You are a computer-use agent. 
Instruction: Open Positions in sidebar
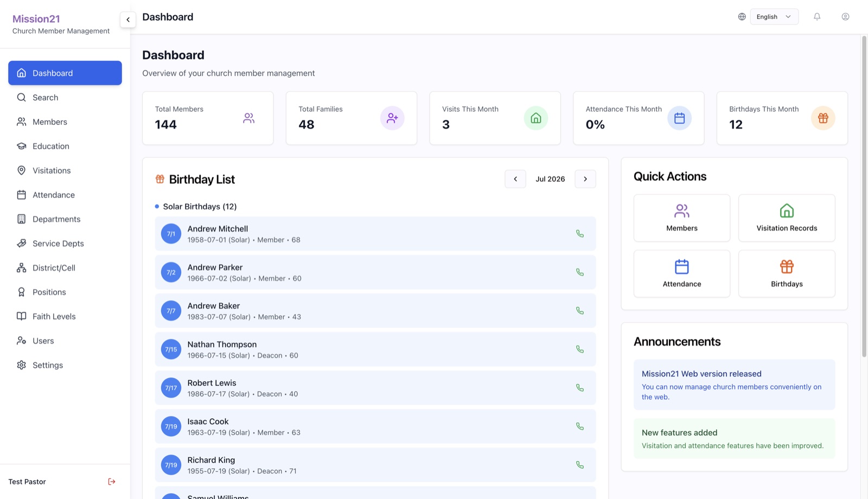pyautogui.click(x=65, y=292)
